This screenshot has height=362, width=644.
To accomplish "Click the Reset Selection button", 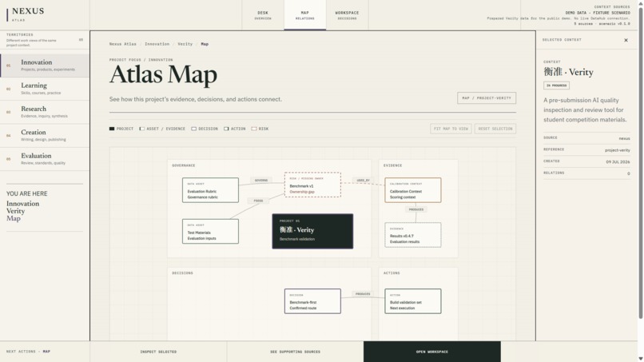I will (495, 129).
